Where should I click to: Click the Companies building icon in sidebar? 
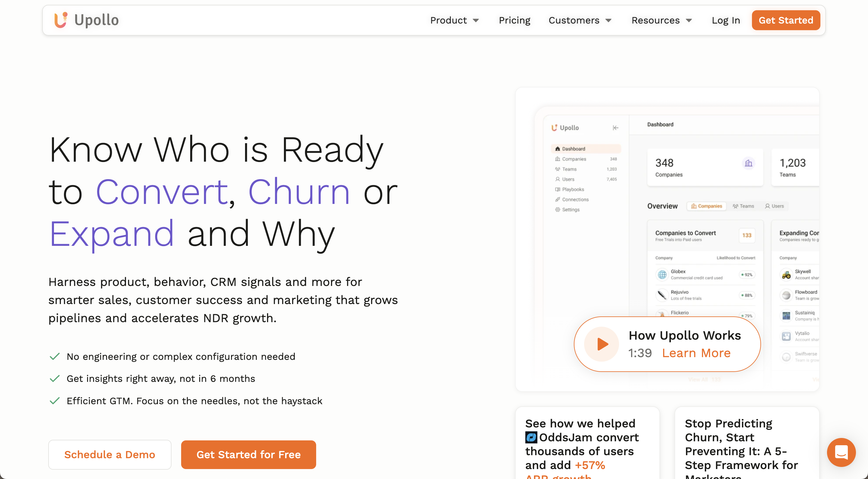tap(558, 159)
